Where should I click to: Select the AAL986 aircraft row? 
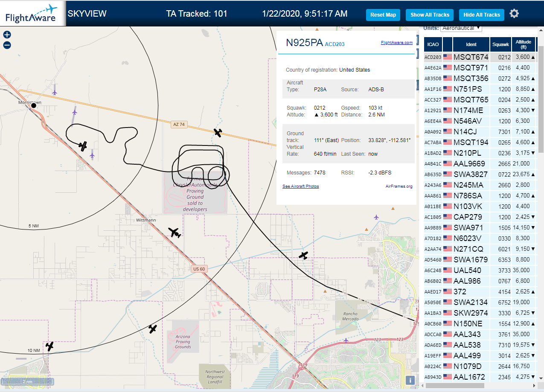coord(480,281)
